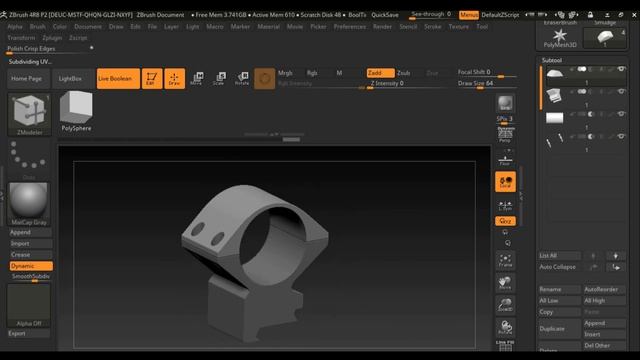
Task: Toggle Edit mode button
Action: 152,78
